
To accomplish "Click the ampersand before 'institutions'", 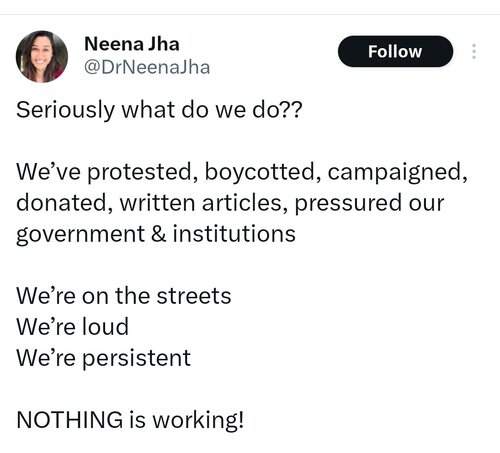I will pos(159,233).
